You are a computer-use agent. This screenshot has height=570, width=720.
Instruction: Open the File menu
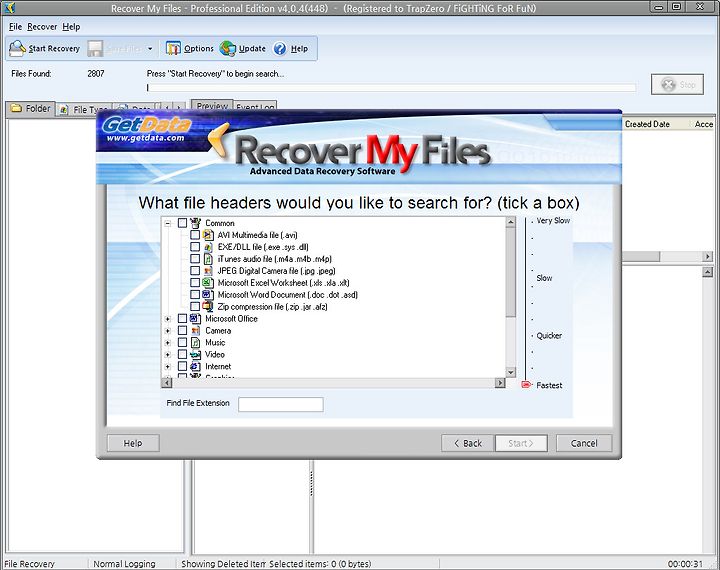click(x=15, y=27)
